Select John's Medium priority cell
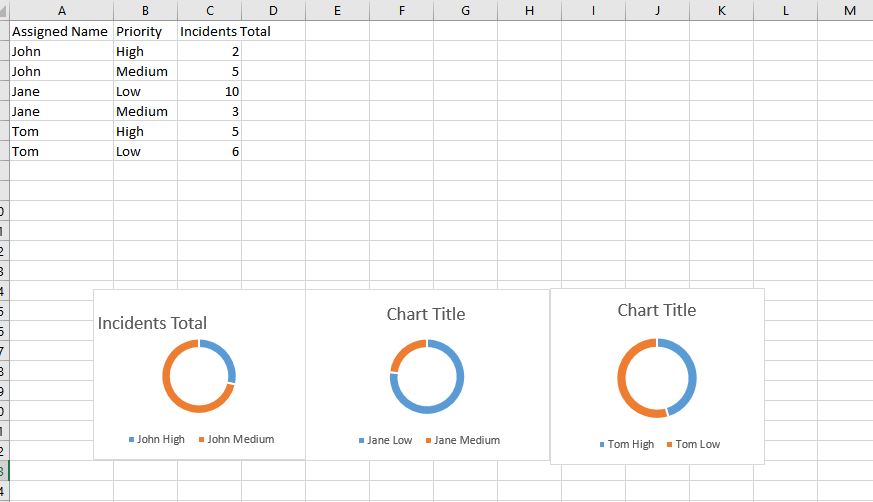873x502 pixels. coord(145,71)
